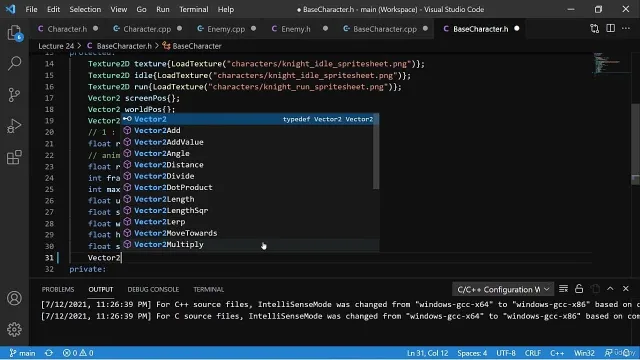640x360 pixels.
Task: Open the Edit menu
Action: coord(53,9)
